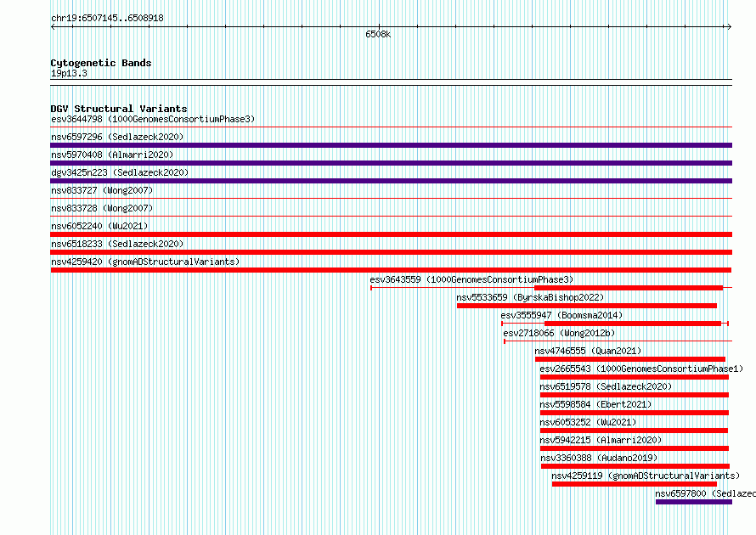This screenshot has width=756, height=535.
Task: Select the nsv6597296 (Sedlazeck2020) purple bar
Action: (x=391, y=145)
